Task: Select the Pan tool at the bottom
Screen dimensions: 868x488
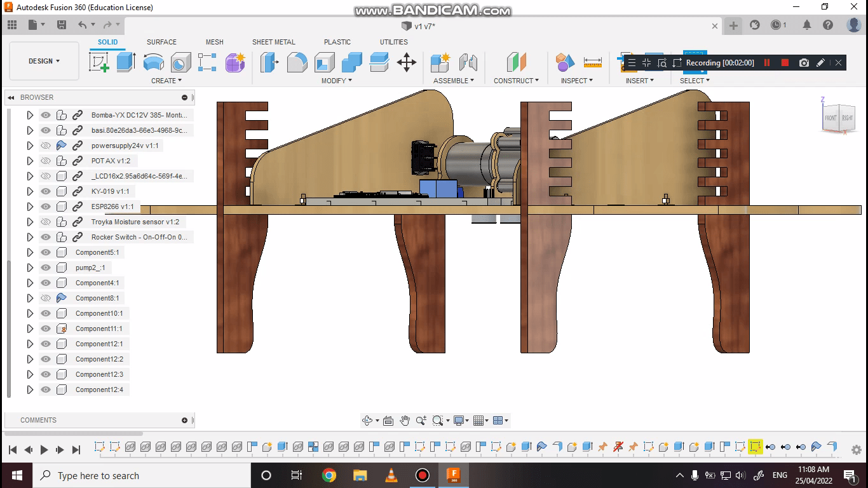Action: click(404, 420)
